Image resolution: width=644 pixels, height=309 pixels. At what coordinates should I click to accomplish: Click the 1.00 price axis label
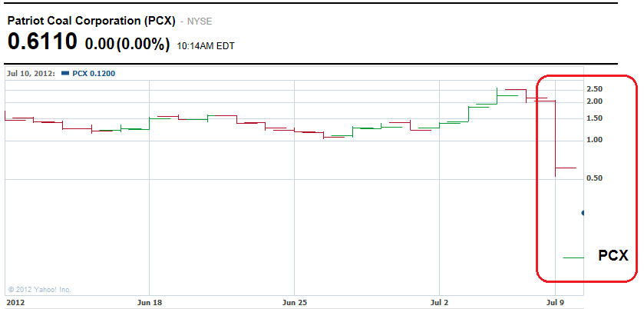pyautogui.click(x=594, y=140)
